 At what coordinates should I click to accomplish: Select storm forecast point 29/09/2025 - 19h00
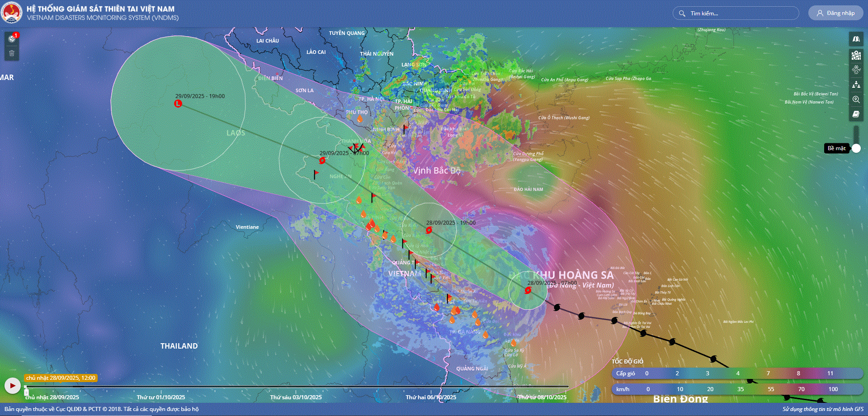point(178,104)
